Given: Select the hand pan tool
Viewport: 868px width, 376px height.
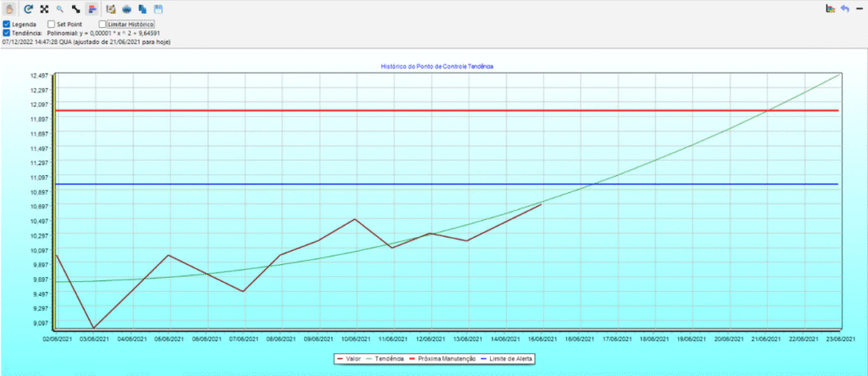Looking at the screenshot, I should [9, 8].
